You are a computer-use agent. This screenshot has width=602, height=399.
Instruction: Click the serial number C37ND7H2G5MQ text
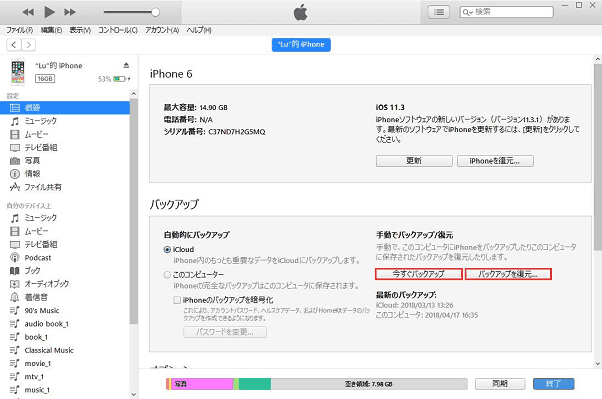[237, 132]
